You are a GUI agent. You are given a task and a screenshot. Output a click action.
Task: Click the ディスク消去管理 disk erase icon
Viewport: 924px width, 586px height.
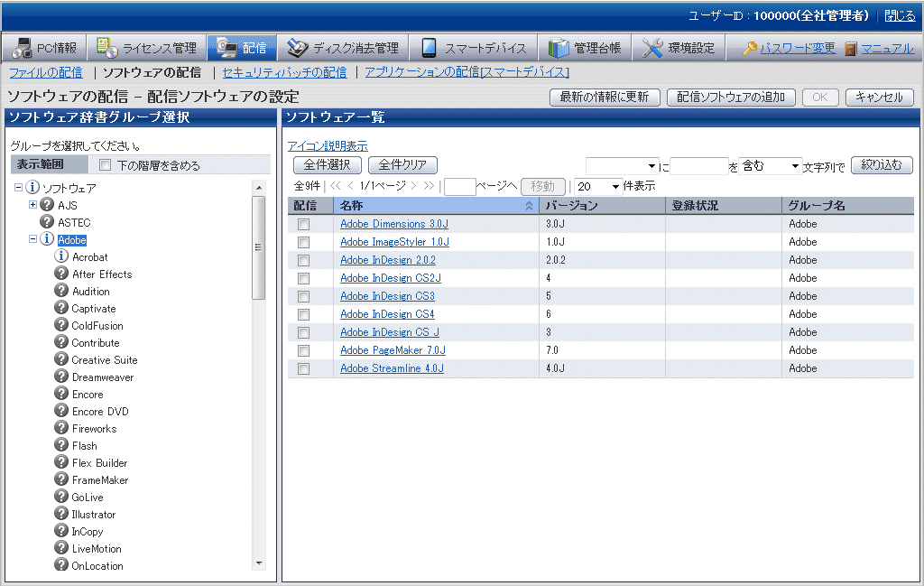298,48
